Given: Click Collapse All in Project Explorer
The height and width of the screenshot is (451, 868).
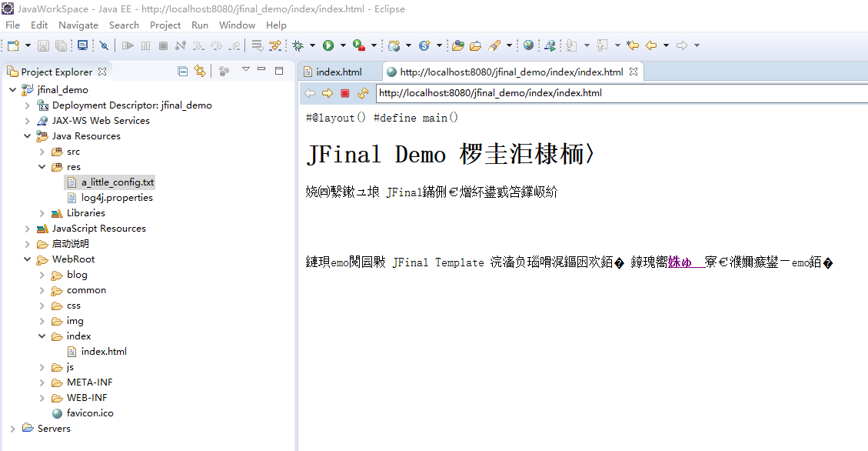Looking at the screenshot, I should 182,71.
